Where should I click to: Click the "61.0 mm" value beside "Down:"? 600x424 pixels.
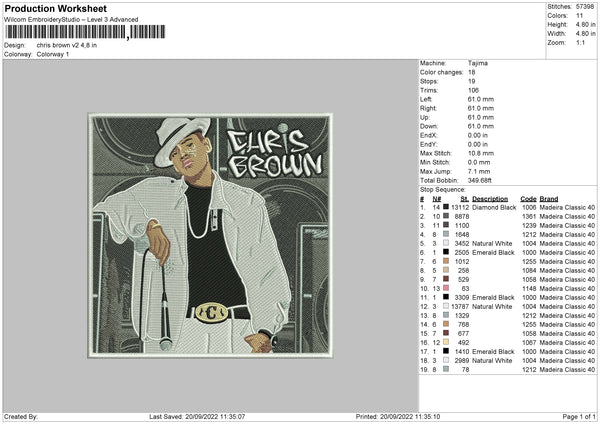(481, 126)
